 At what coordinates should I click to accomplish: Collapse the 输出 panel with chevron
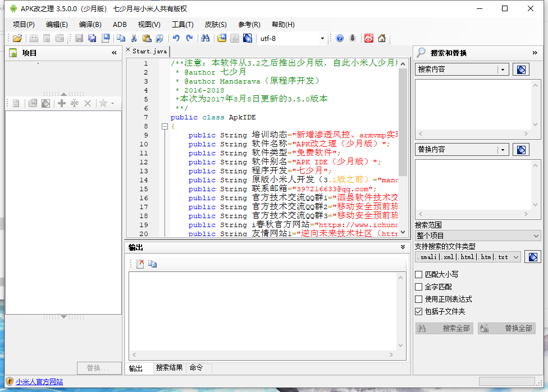click(x=403, y=247)
